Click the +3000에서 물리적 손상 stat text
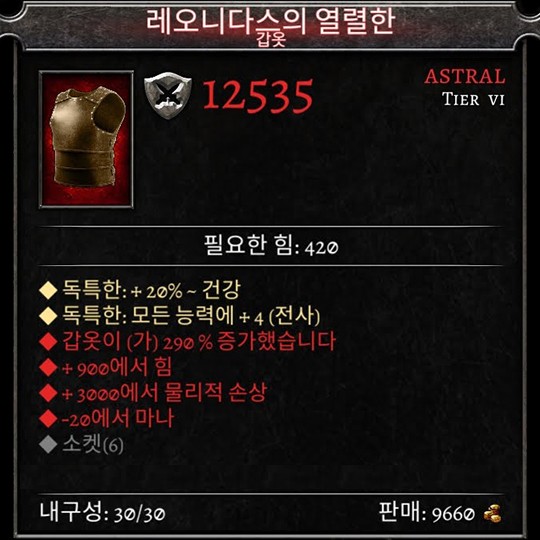The width and height of the screenshot is (540, 540). click(164, 393)
